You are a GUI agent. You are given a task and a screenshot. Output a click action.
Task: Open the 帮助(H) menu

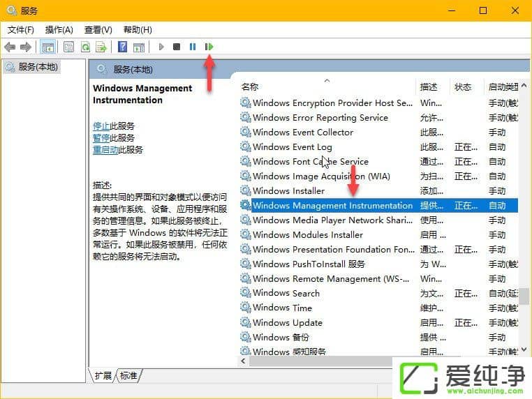[x=138, y=30]
